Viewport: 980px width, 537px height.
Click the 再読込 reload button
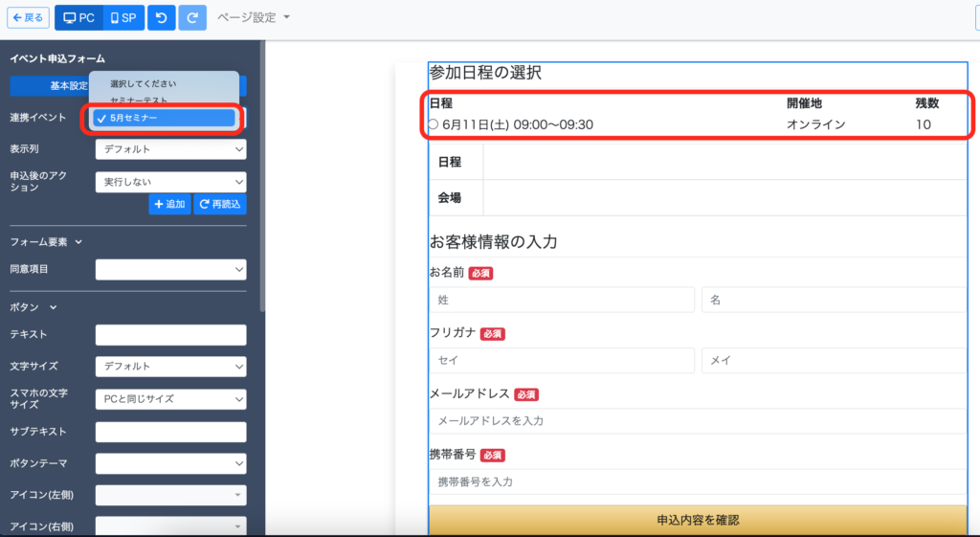[220, 204]
